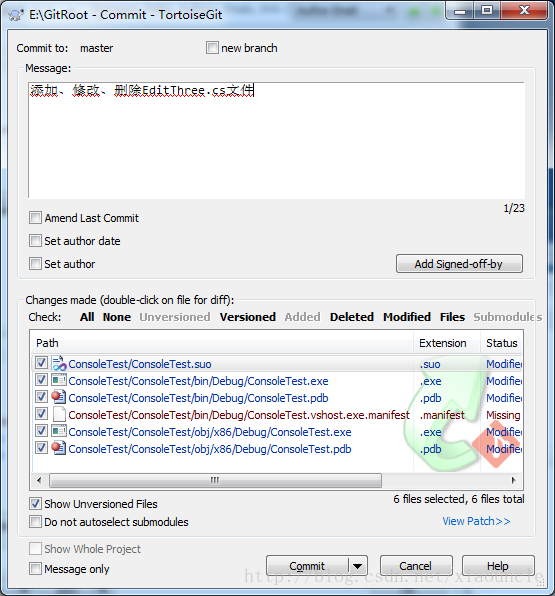Sort by the Status column header
Viewport: 555px width, 596px height.
point(502,343)
